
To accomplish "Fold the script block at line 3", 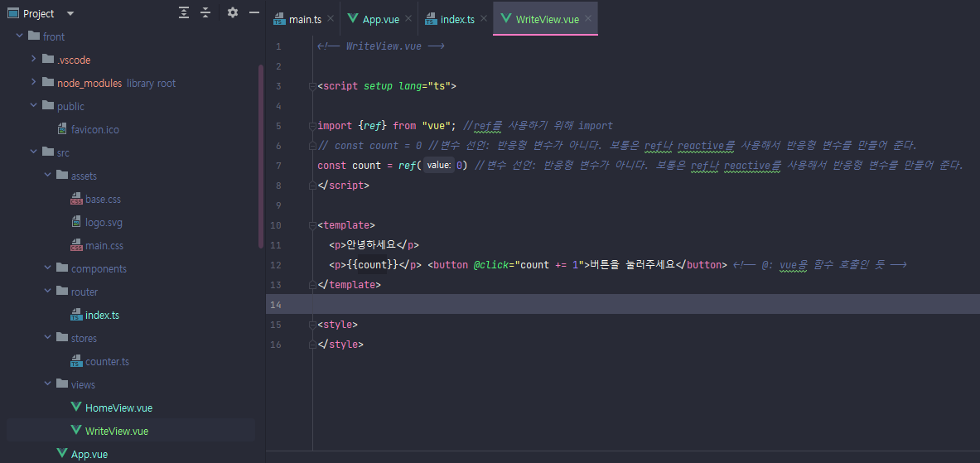I will tap(312, 86).
